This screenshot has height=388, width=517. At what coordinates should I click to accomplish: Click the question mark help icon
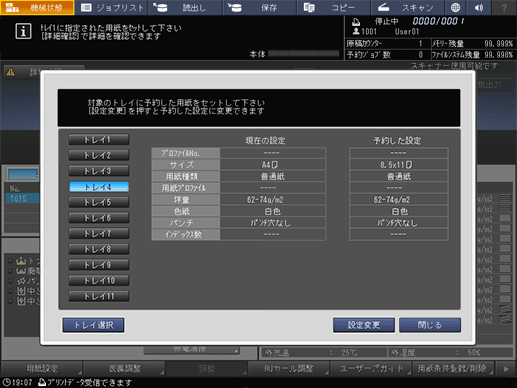click(504, 7)
